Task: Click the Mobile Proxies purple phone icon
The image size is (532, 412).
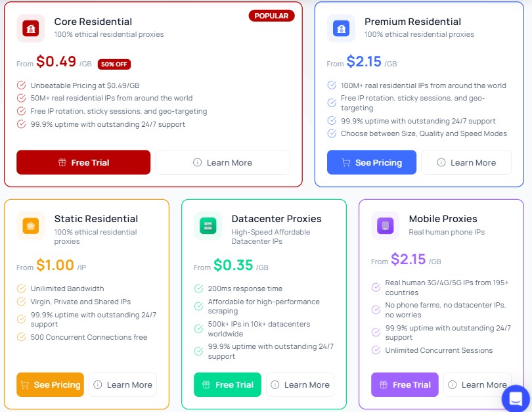Action: 385,225
